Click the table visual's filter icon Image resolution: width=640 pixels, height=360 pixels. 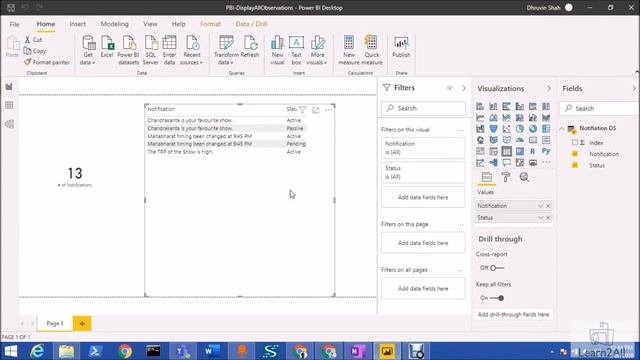tap(302, 109)
